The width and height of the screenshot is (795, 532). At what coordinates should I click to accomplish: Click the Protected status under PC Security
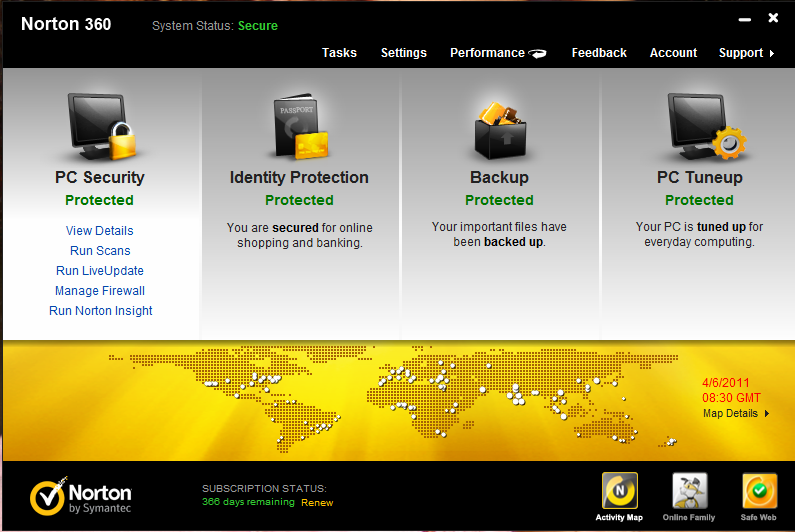[99, 200]
